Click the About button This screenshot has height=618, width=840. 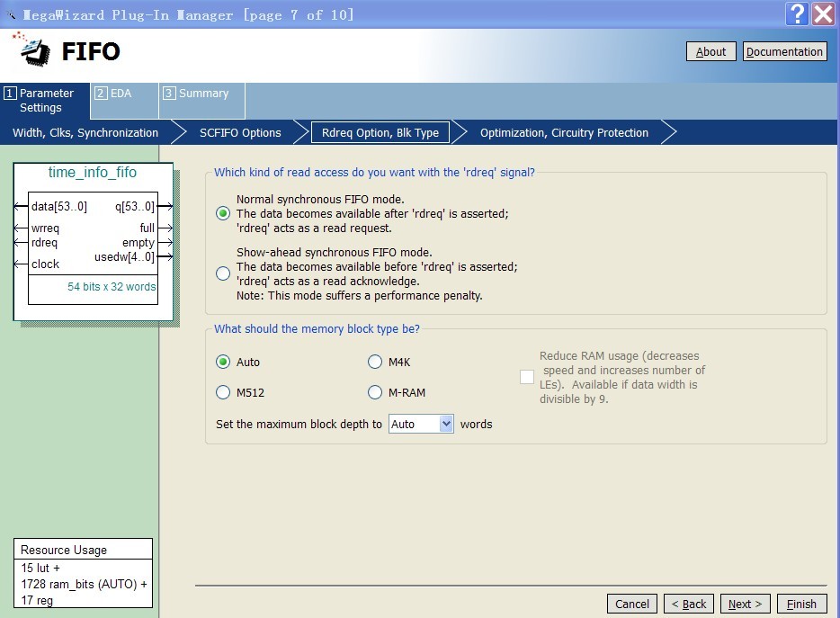tap(710, 51)
